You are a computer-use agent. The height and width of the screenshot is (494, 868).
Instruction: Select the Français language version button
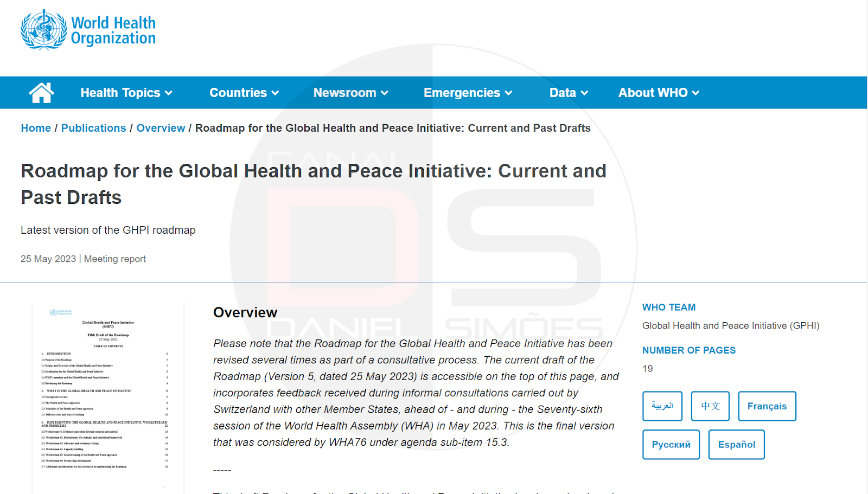click(x=767, y=406)
